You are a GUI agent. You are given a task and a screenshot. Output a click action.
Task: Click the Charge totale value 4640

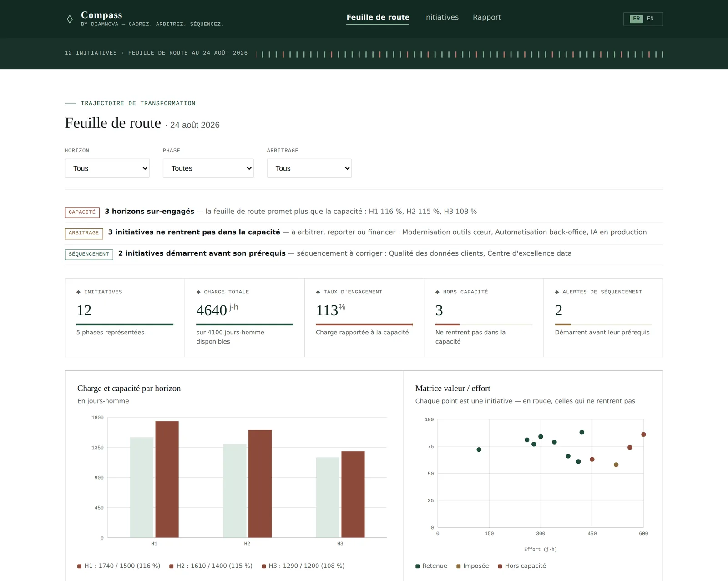point(212,310)
